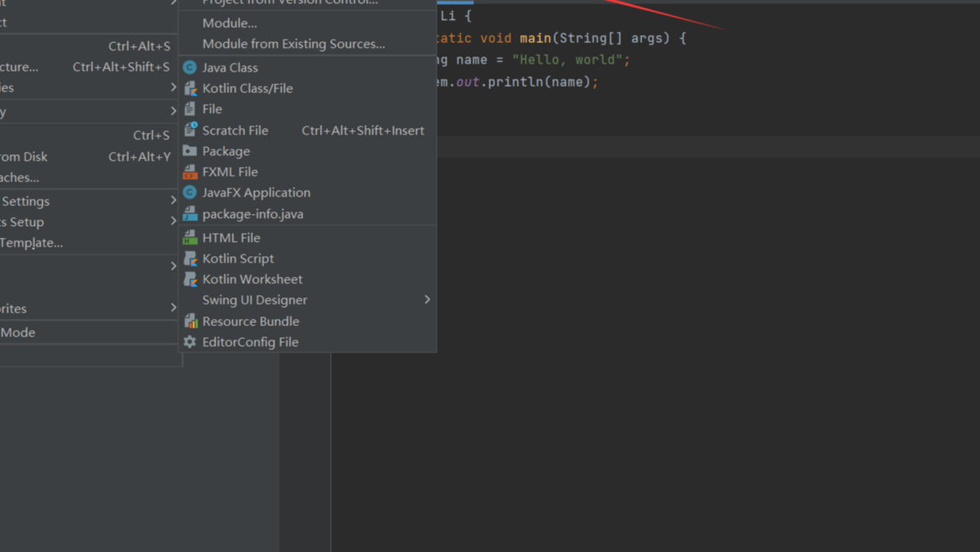Image resolution: width=980 pixels, height=552 pixels.
Task: Create a new HTML File
Action: pyautogui.click(x=307, y=238)
